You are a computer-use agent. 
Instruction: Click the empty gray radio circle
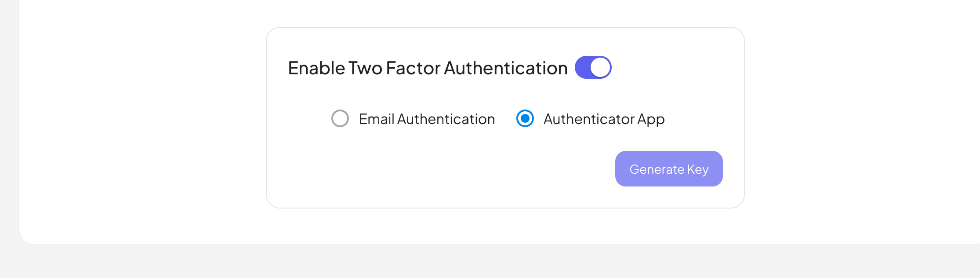coord(340,118)
